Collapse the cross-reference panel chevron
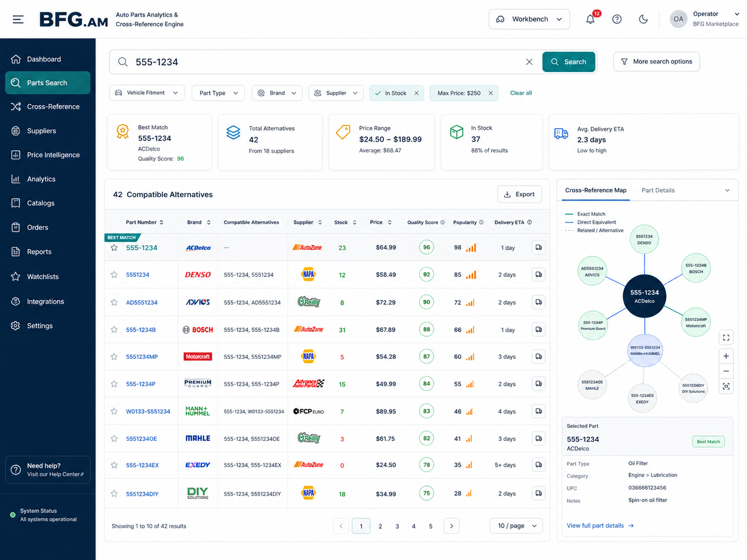Screen dimensions: 747x560 (727, 190)
